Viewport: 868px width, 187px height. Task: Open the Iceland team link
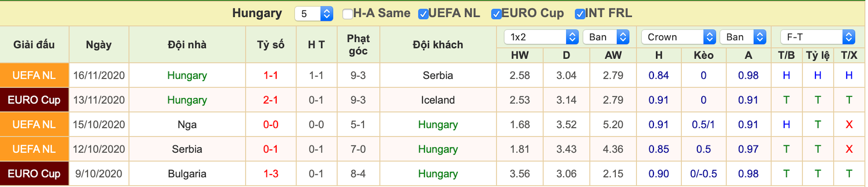coord(438,100)
